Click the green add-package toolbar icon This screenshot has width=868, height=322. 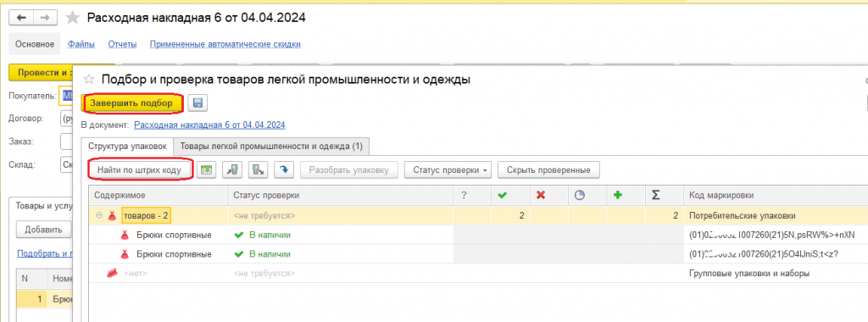[206, 169]
